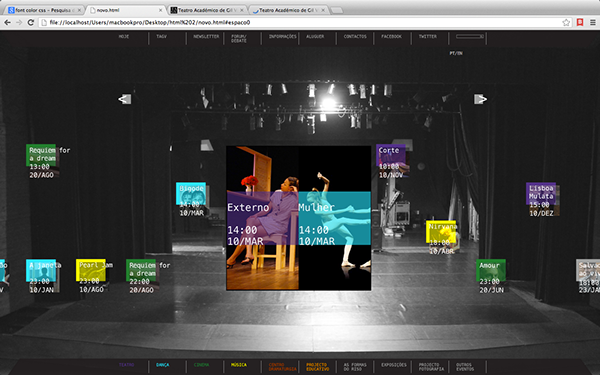Switch to the font color css tab
600x375 pixels.
(44, 10)
